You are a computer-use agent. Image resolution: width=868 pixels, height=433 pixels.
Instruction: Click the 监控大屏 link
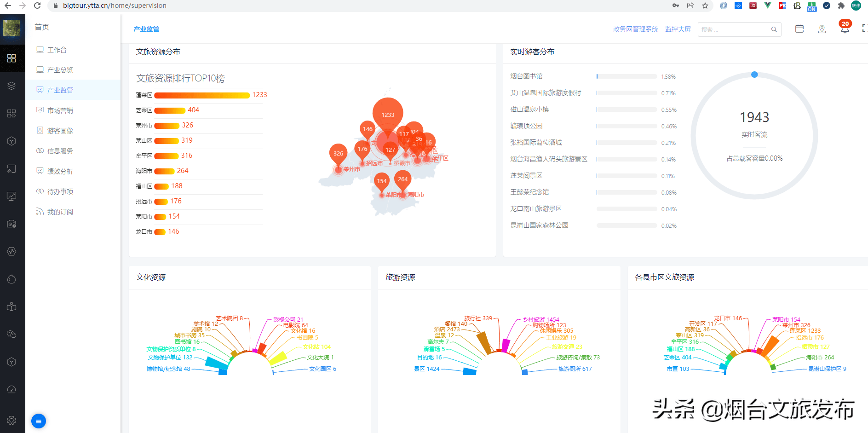coord(678,29)
